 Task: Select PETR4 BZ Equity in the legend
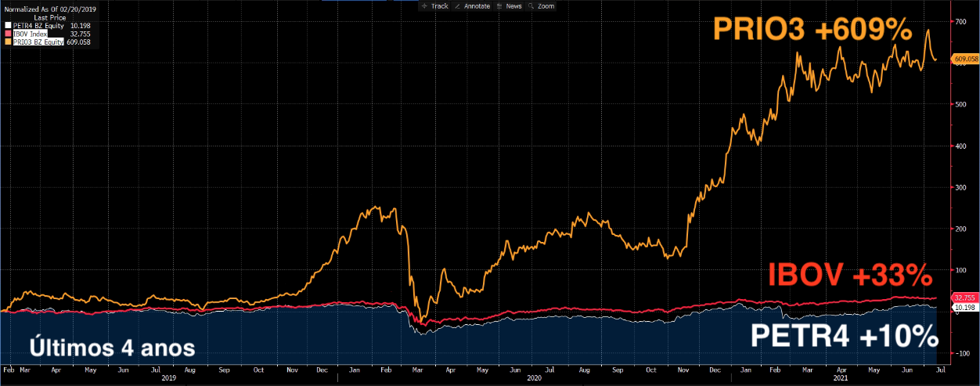pyautogui.click(x=39, y=25)
